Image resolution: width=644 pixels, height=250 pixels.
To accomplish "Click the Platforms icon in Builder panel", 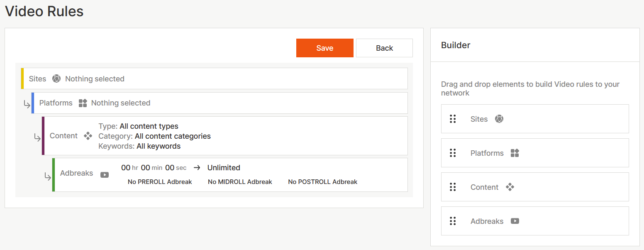I will [x=515, y=153].
